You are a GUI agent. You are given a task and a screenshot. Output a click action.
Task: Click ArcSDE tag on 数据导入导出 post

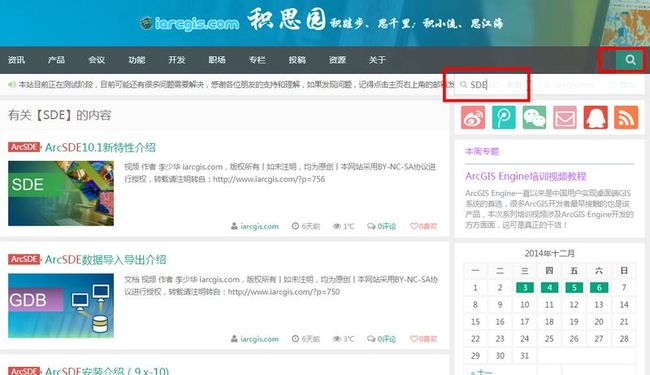pyautogui.click(x=24, y=259)
